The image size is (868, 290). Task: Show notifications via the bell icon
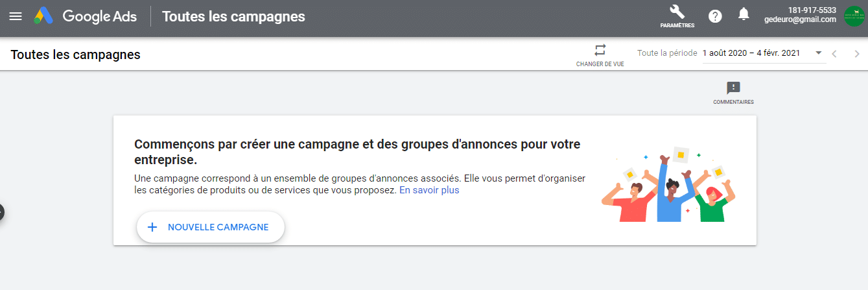pos(744,14)
